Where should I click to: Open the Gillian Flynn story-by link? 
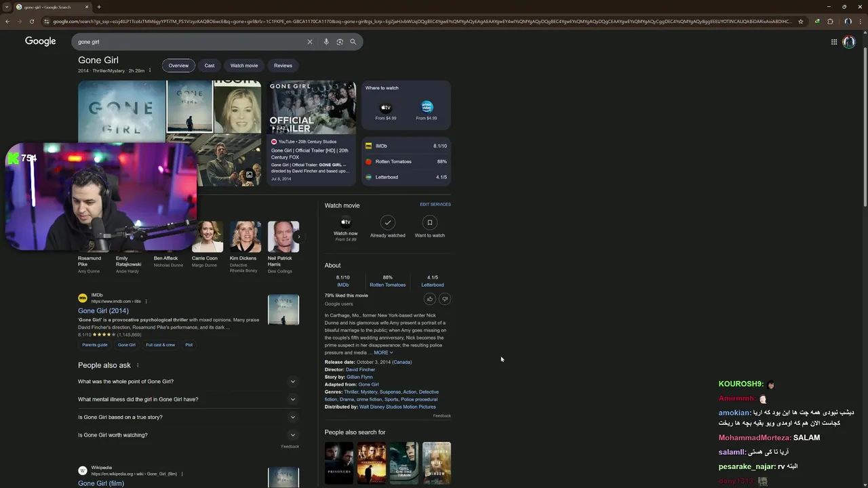point(359,377)
